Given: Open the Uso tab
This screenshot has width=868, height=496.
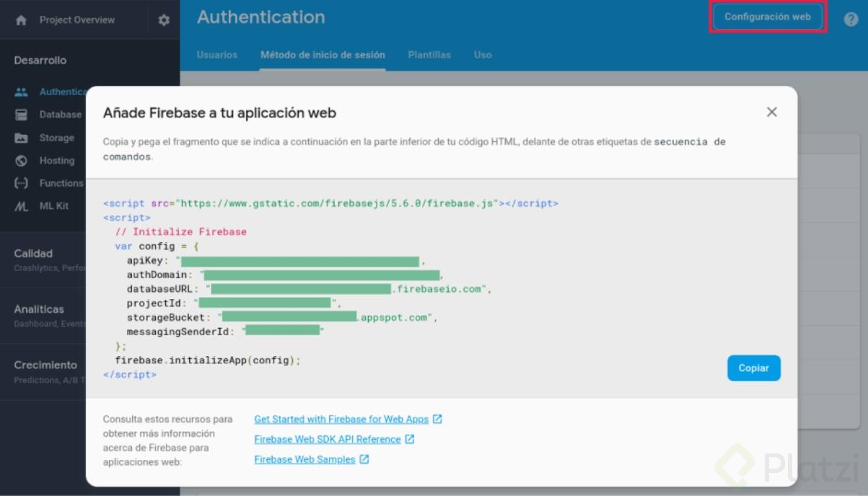Looking at the screenshot, I should tap(483, 55).
